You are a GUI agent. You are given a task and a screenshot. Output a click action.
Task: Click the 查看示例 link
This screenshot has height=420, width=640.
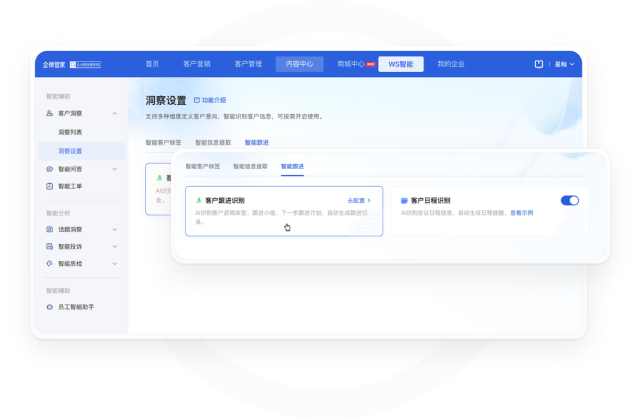point(522,213)
